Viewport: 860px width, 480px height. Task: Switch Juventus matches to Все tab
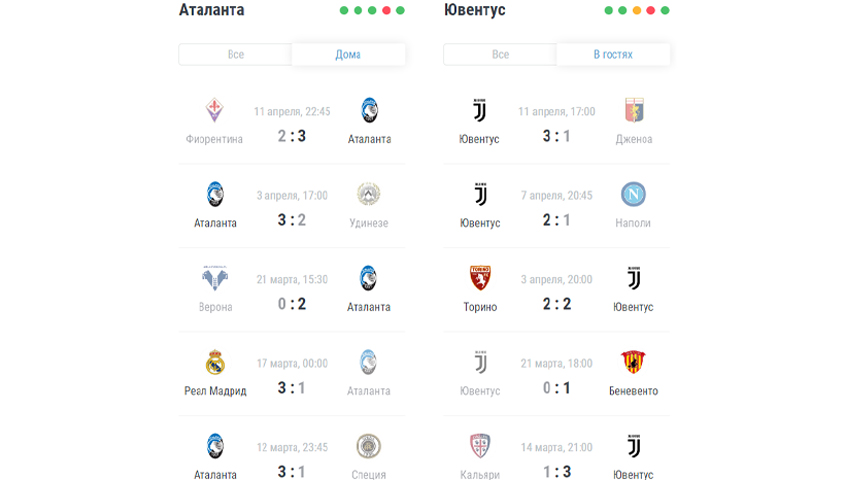[x=500, y=54]
